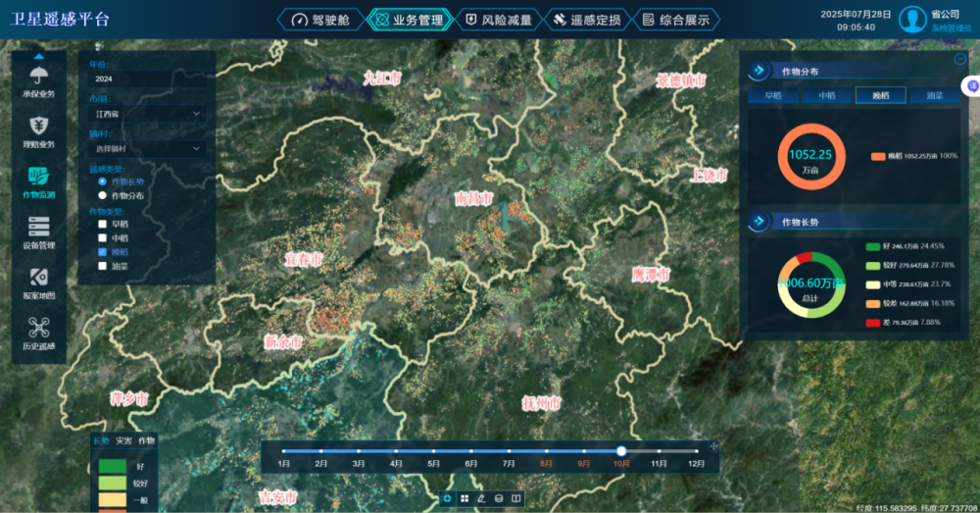Image resolution: width=980 pixels, height=513 pixels.
Task: Click the 鹰潭市 map label
Action: (651, 275)
